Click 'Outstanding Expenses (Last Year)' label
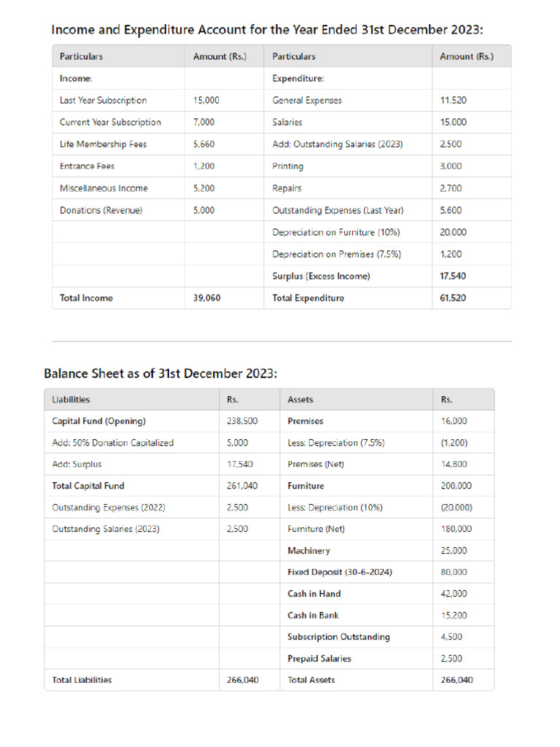560x747 pixels. point(338,210)
